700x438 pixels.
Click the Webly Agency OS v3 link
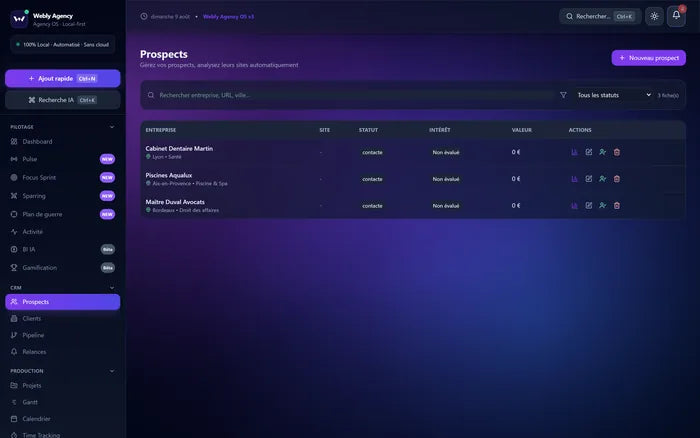(228, 17)
